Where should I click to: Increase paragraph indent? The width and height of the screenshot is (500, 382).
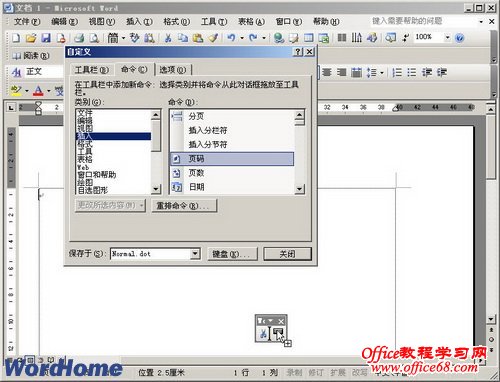coord(442,72)
